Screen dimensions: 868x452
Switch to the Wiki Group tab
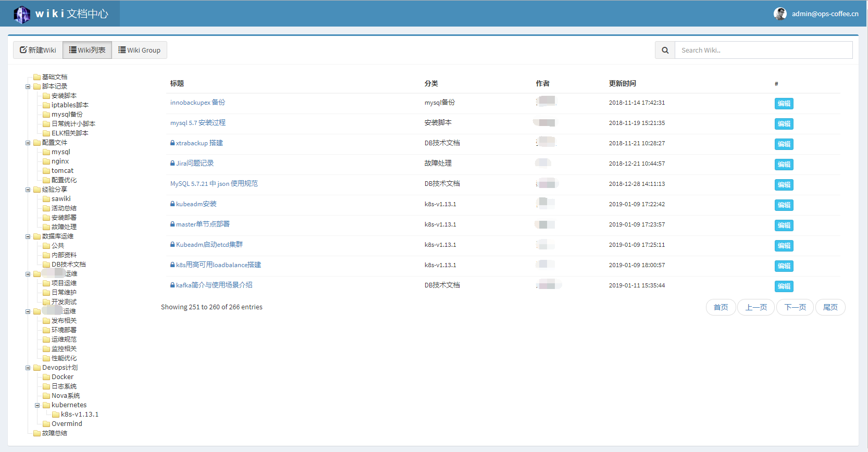pos(139,51)
